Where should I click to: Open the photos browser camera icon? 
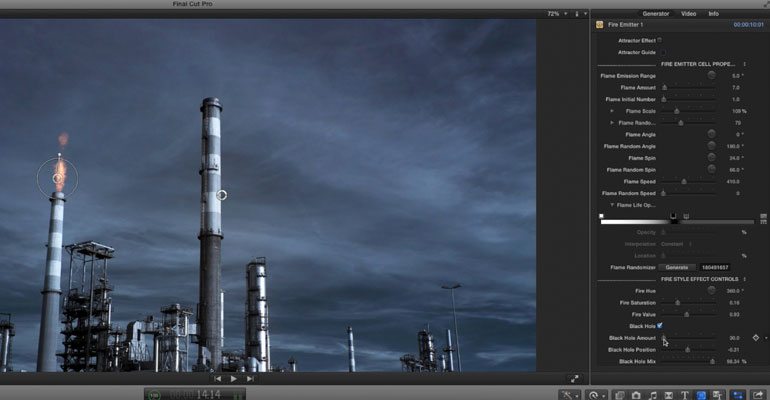pyautogui.click(x=636, y=395)
